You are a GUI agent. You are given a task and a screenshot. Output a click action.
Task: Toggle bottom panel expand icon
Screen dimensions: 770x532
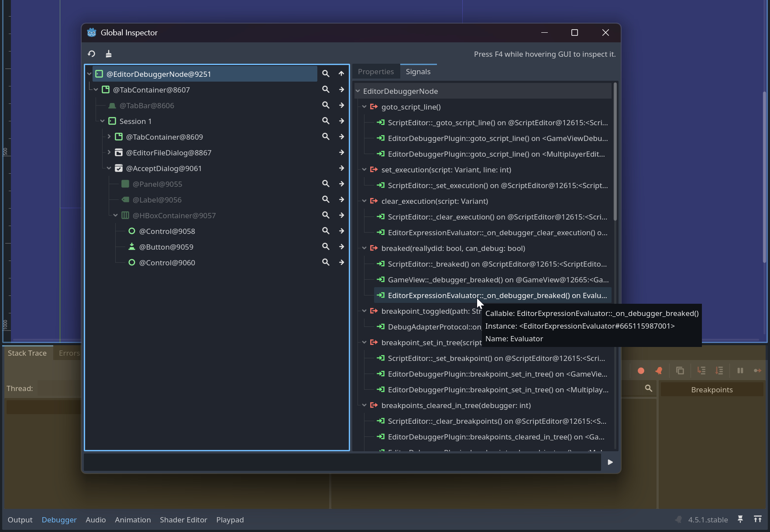758,519
